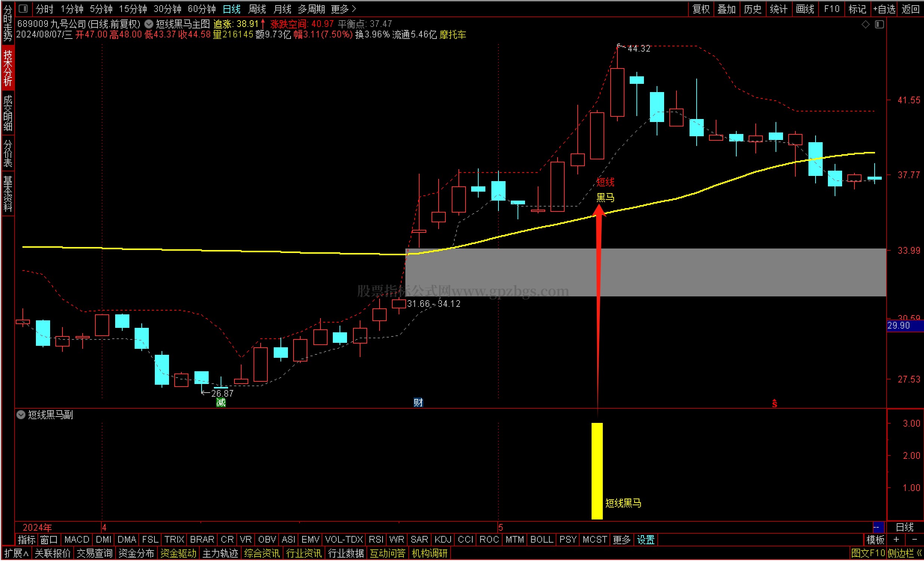The width and height of the screenshot is (924, 561).
Task: Open the 历史 history button
Action: [752, 9]
